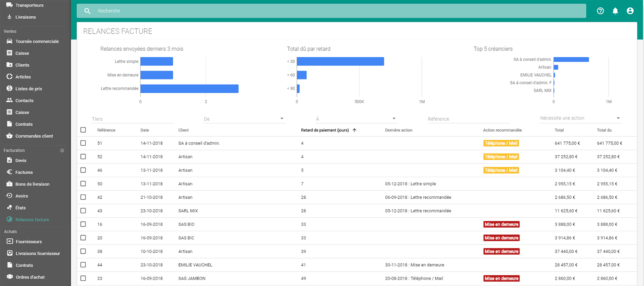
Task: Check the row for reference 50
Action: [83, 184]
